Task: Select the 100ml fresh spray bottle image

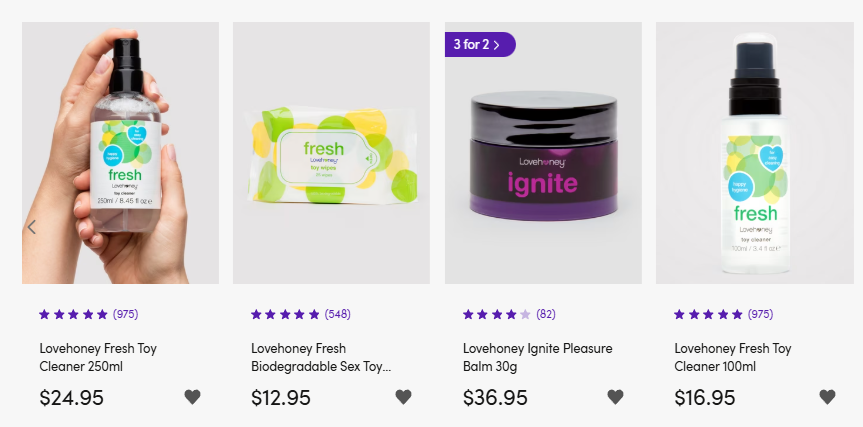Action: [x=755, y=153]
